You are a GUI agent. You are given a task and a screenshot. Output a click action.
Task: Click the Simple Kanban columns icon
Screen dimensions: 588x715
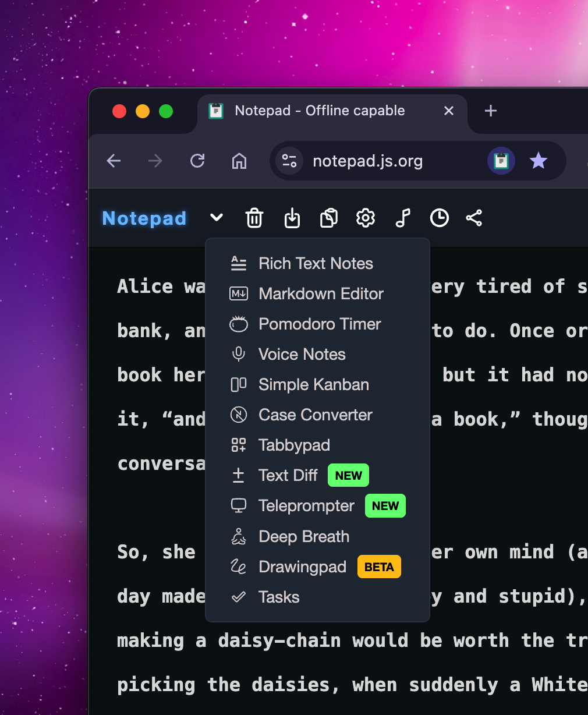[x=239, y=385]
